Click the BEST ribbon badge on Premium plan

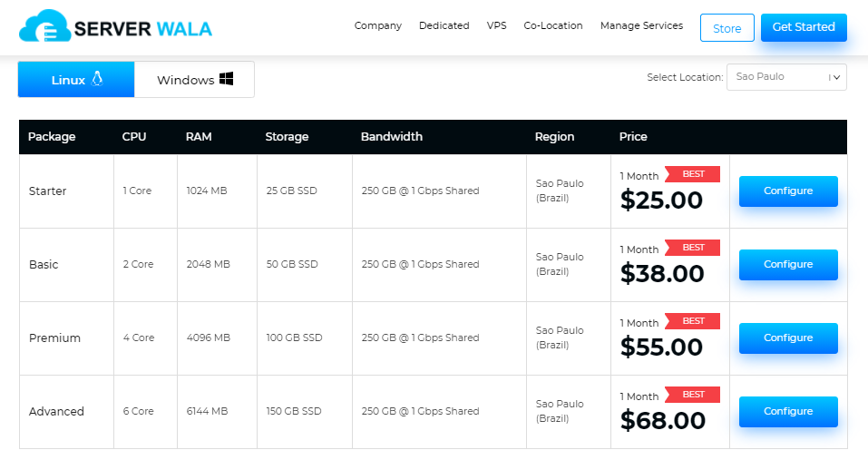pyautogui.click(x=693, y=320)
